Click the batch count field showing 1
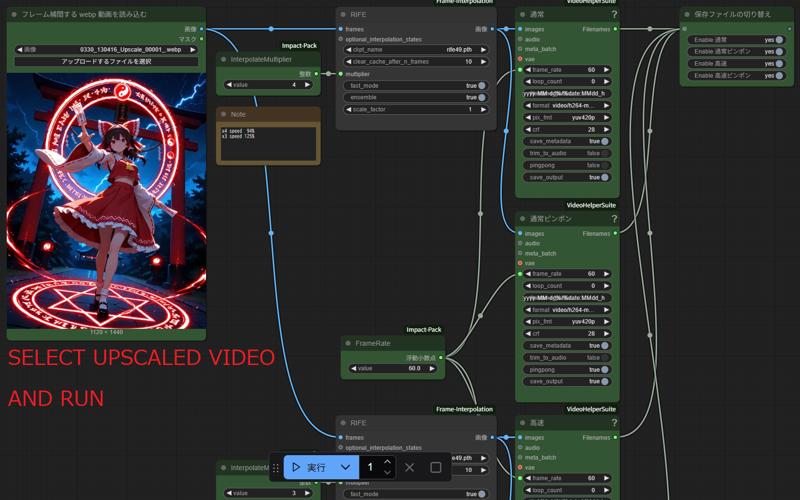 370,467
